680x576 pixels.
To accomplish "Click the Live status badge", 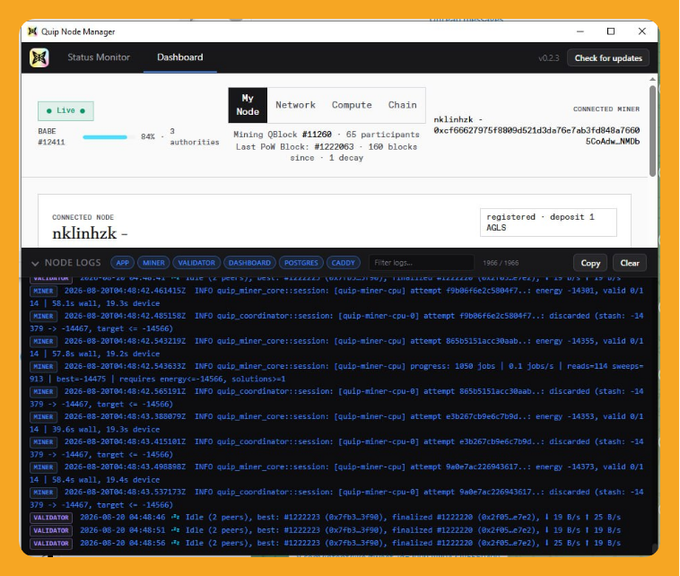I will tap(65, 111).
